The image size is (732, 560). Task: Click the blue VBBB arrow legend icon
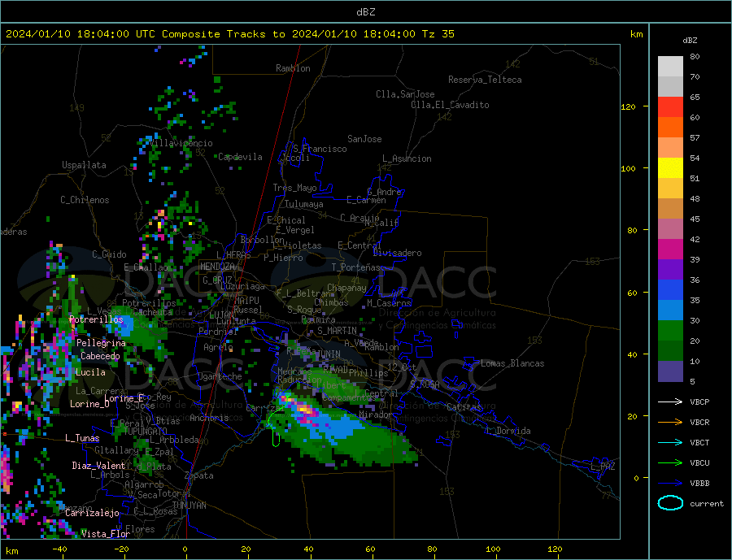[x=670, y=484]
